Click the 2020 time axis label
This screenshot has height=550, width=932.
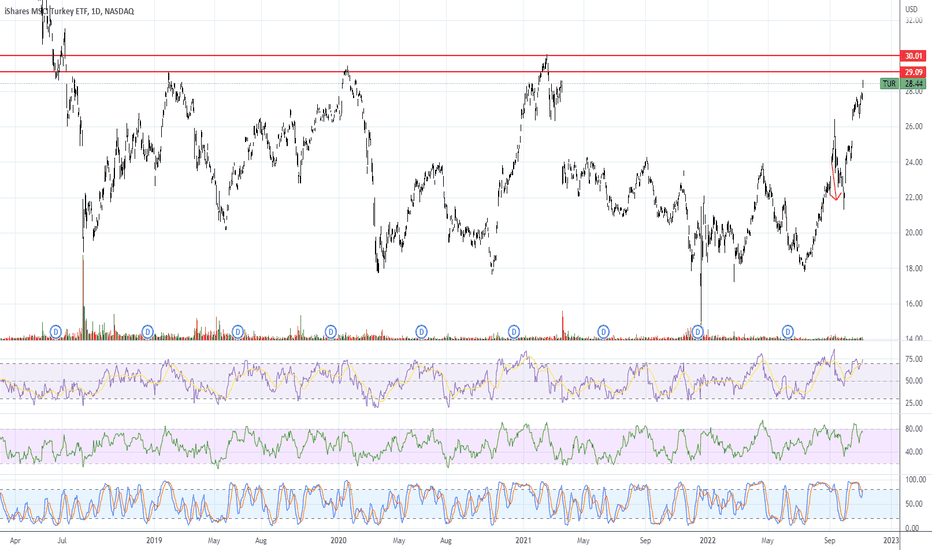(338, 540)
